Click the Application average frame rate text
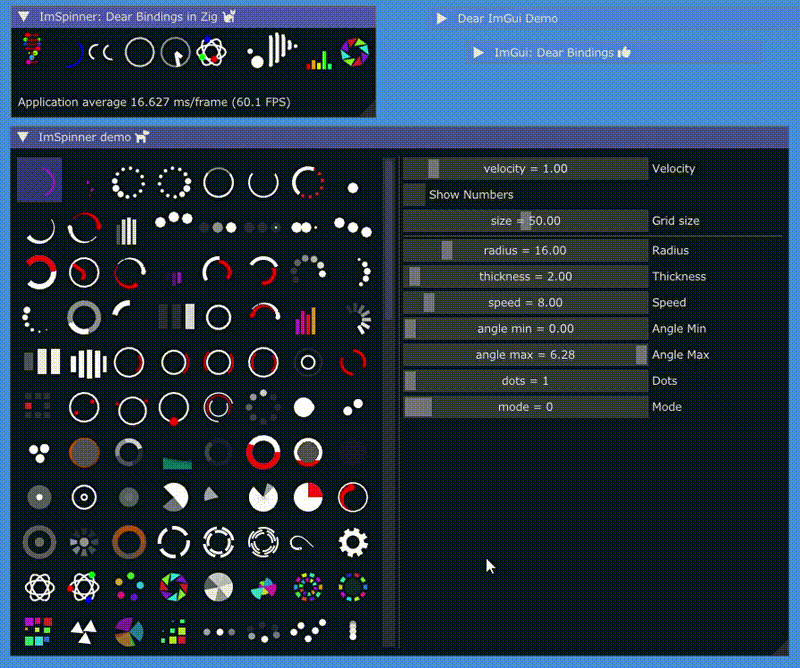800x668 pixels. [154, 102]
